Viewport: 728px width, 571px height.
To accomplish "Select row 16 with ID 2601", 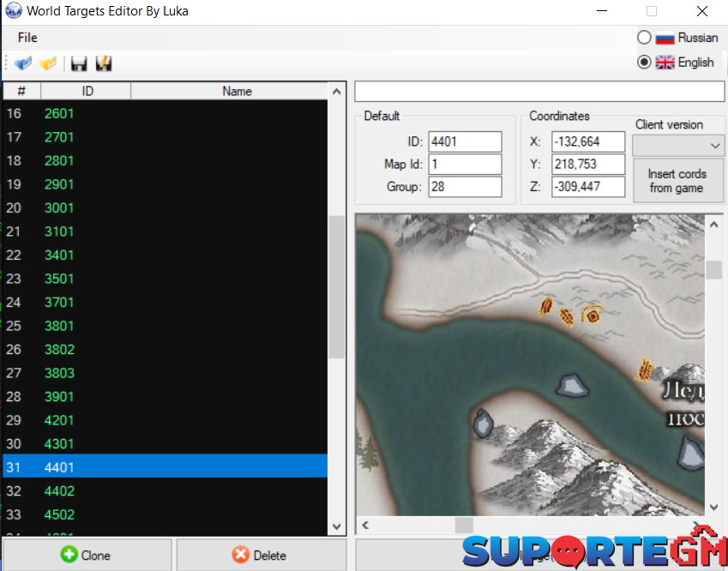I will (x=165, y=113).
